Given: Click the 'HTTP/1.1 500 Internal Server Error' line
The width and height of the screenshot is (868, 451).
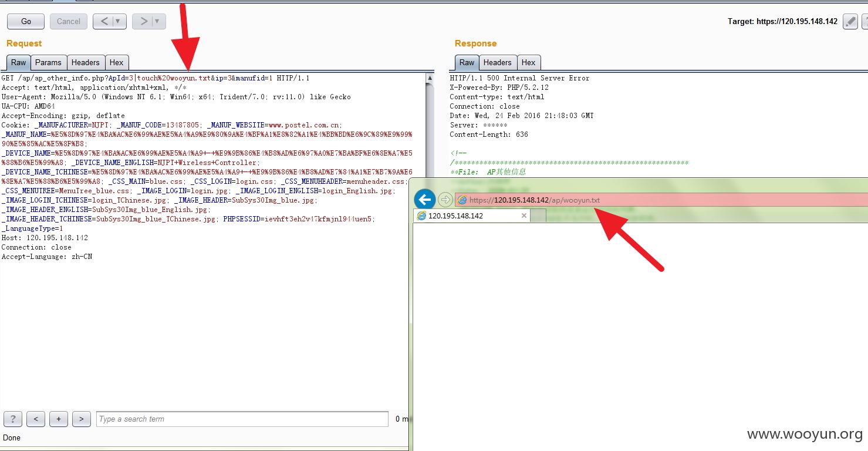Looking at the screenshot, I should pyautogui.click(x=519, y=78).
